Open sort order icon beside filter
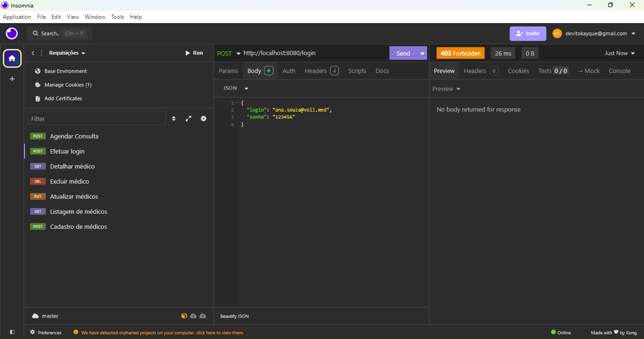Image resolution: width=644 pixels, height=339 pixels. [173, 119]
